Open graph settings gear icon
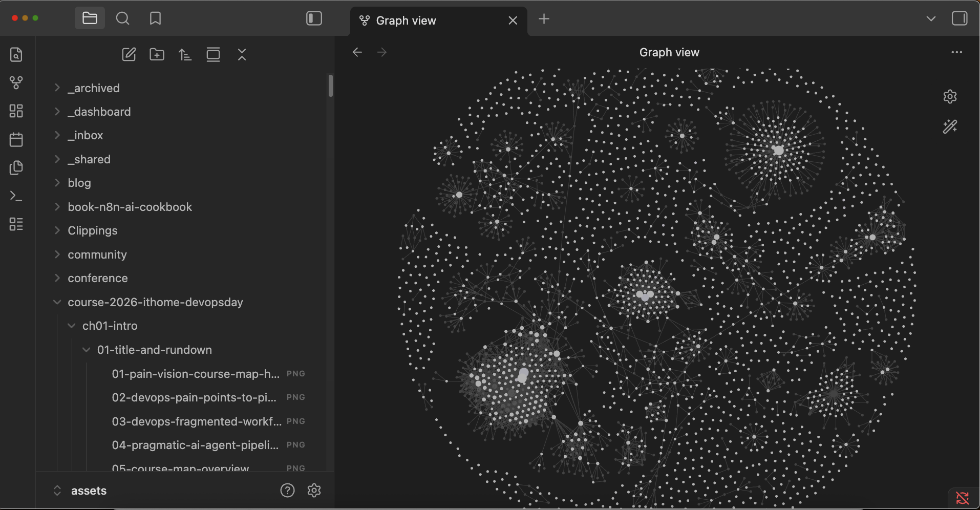This screenshot has height=510, width=980. (x=950, y=96)
